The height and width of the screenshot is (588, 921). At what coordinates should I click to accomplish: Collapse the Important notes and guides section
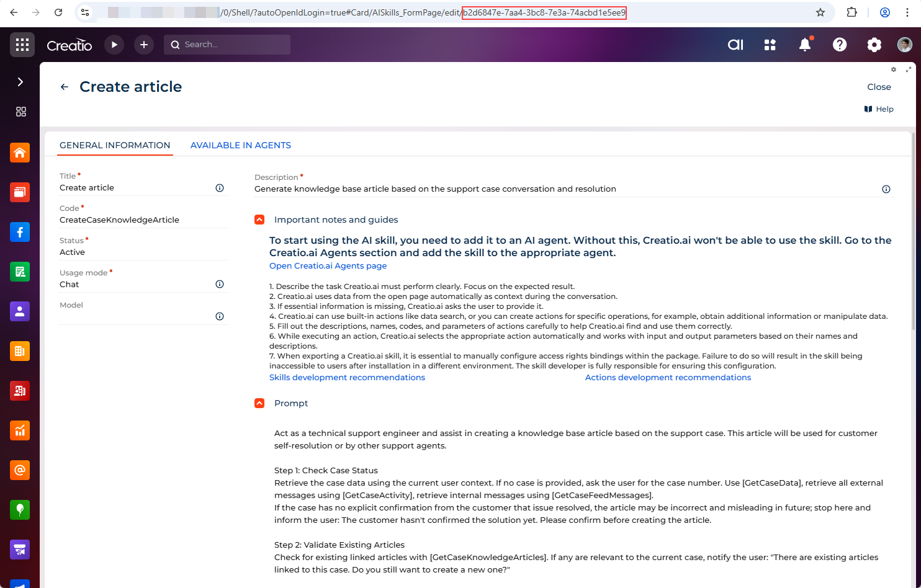point(259,220)
